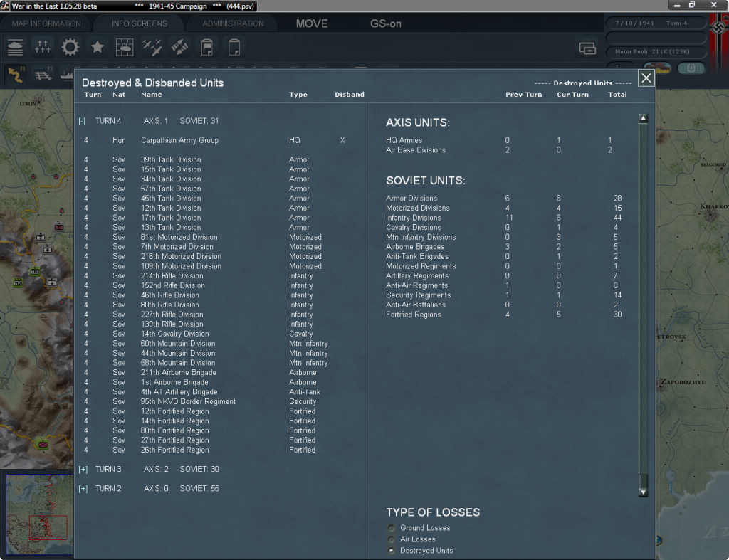Open the blank clipboard log icon
Screen dimensions: 729x560
tap(234, 47)
